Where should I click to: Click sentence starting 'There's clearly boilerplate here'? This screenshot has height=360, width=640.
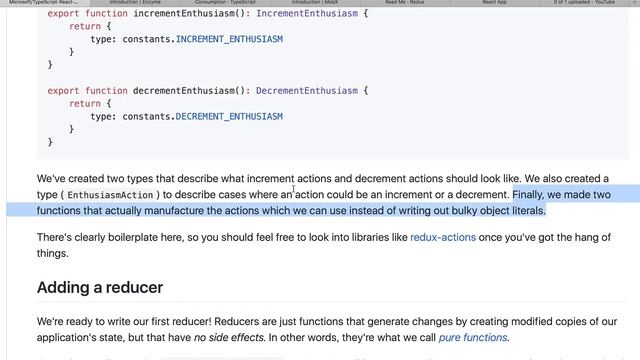324,245
